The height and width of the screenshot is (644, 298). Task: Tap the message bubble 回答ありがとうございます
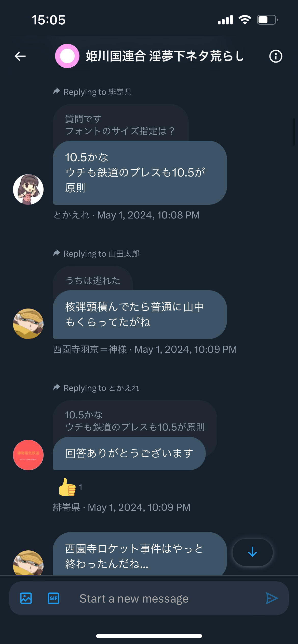129,453
